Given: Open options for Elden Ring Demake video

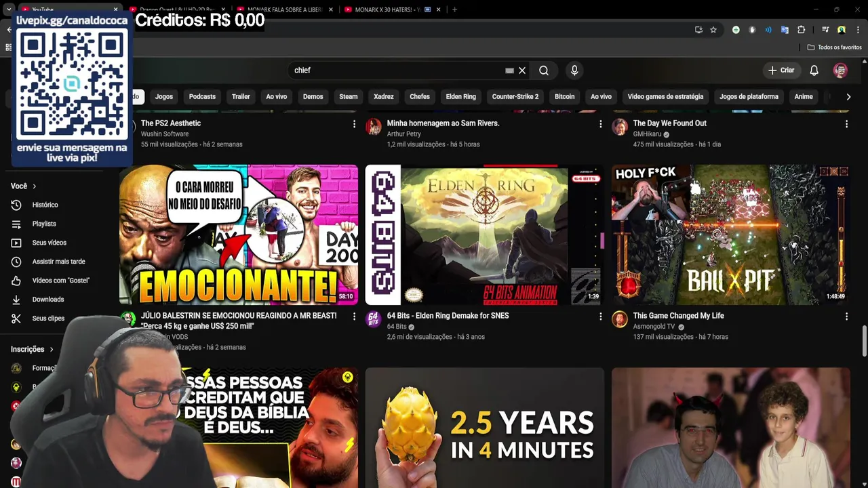Looking at the screenshot, I should click(x=600, y=317).
